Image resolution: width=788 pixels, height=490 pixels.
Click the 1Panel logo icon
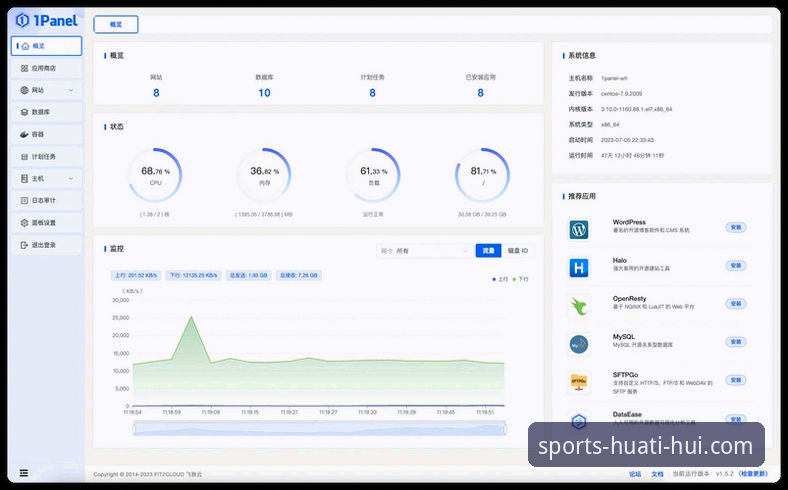22,20
